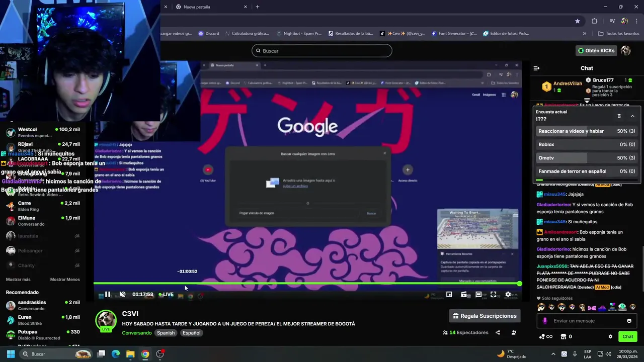
Task: Show hidden system tray icons
Action: click(553, 354)
